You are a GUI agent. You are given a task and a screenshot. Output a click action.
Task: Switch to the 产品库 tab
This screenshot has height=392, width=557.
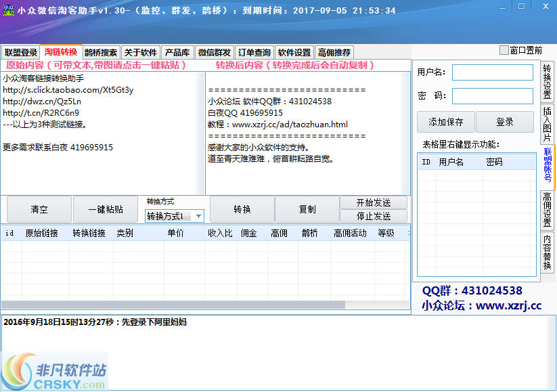coord(177,52)
